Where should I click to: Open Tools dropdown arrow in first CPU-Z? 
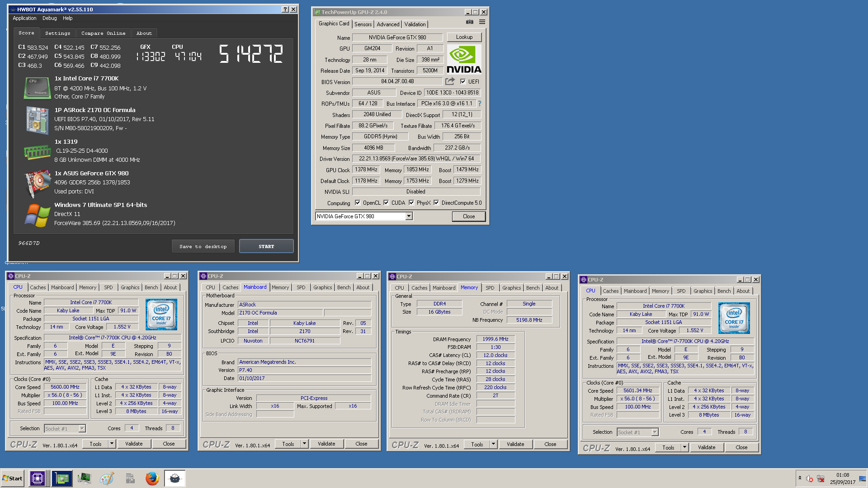[x=112, y=444]
